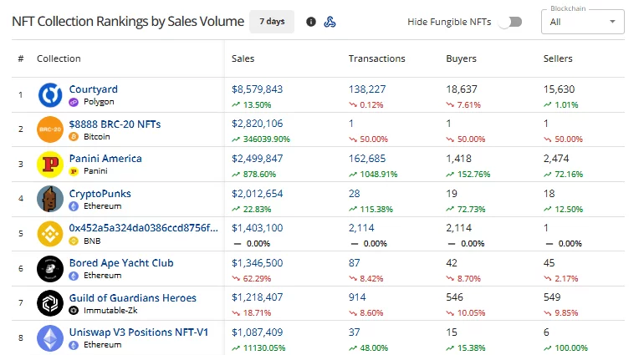Click the 346039.90% sales change value
This screenshot has height=355, width=644.
[x=267, y=139]
